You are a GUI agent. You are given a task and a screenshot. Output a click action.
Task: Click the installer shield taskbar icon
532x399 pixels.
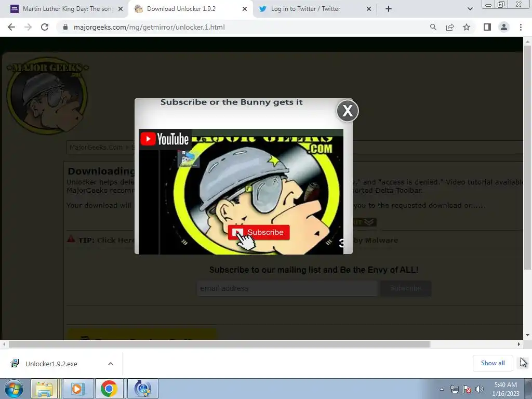click(x=143, y=389)
